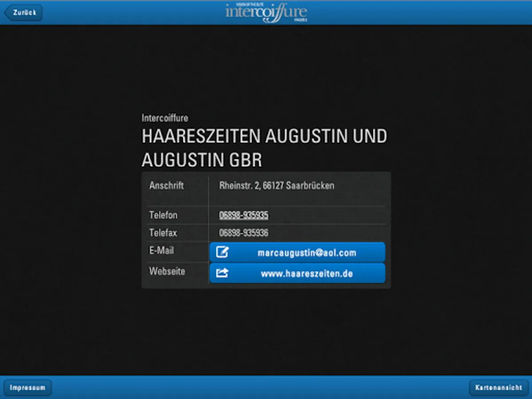Viewport: 532px width, 399px height.
Task: Tap the compose icon on the email button
Action: (x=222, y=252)
